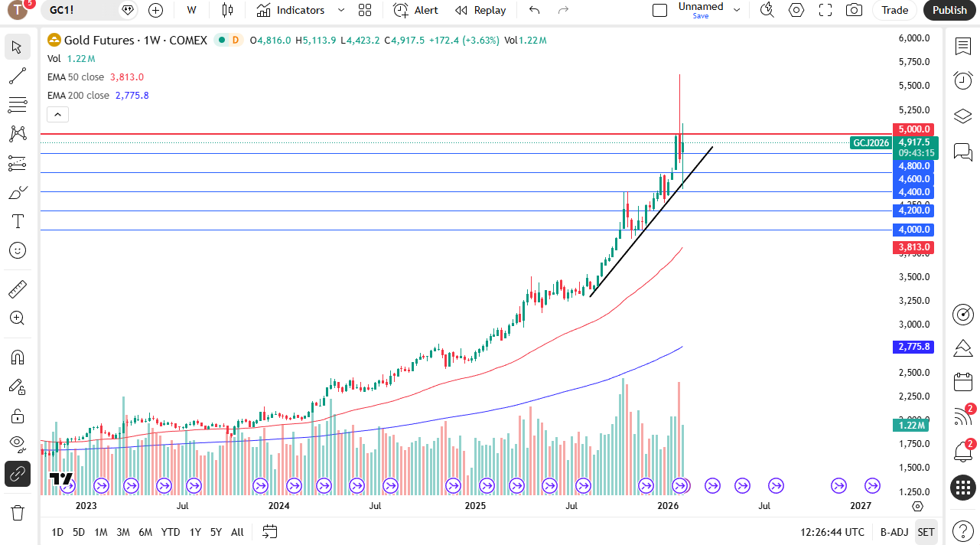Open the emoji icons tool

(x=17, y=250)
